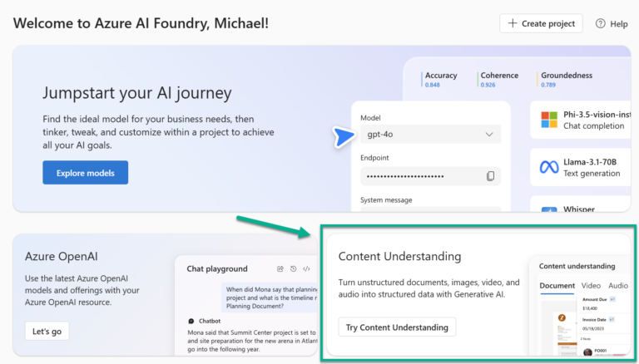
Task: Switch to the Document tab
Action: click(557, 286)
